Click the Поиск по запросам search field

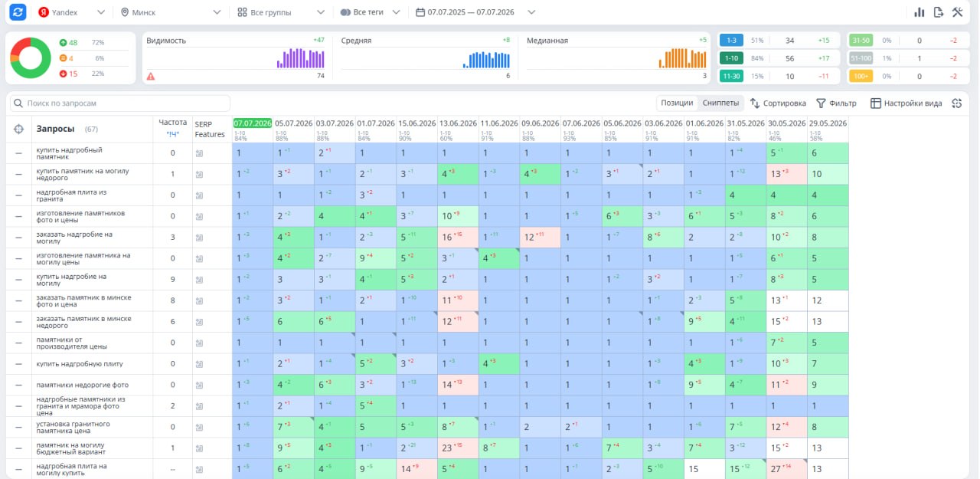click(x=121, y=103)
